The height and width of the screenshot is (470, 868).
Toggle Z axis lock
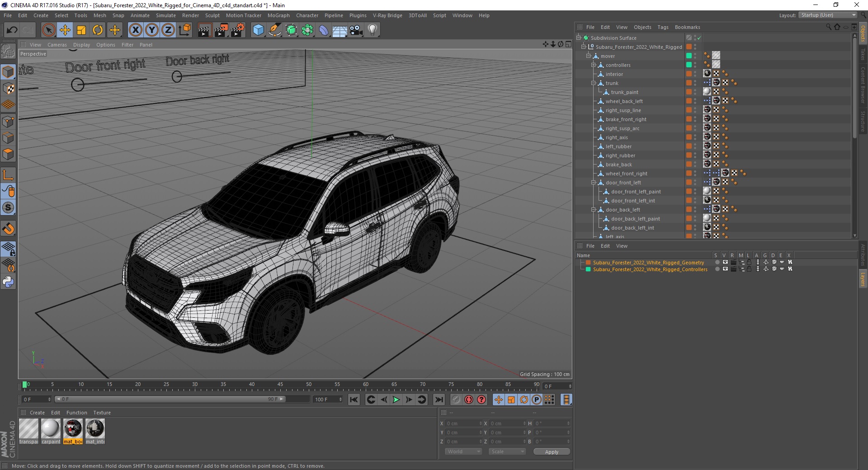tap(168, 30)
